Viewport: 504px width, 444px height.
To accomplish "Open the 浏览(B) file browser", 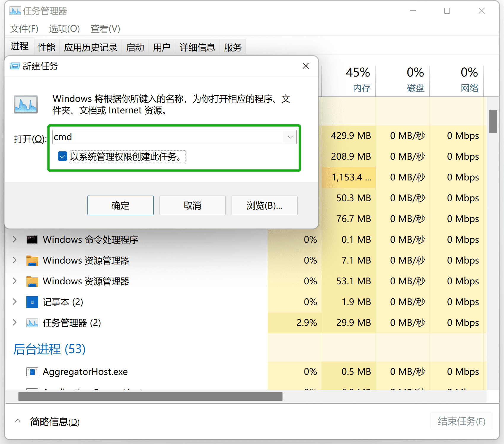I will [264, 205].
